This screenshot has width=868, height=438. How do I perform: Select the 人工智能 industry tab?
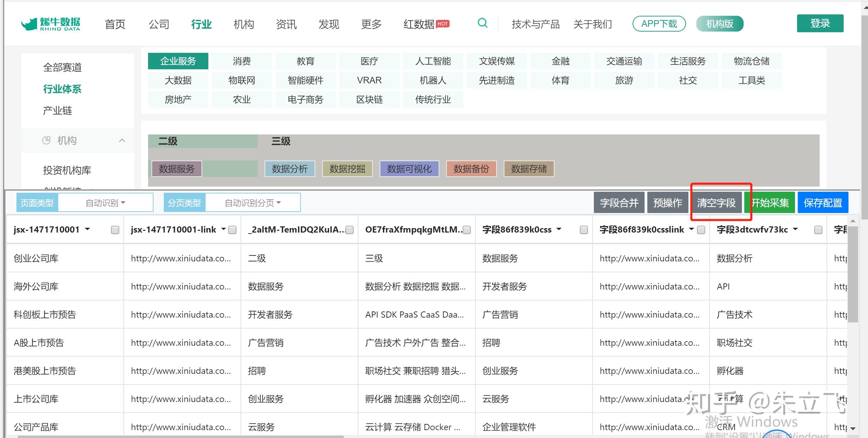point(433,61)
